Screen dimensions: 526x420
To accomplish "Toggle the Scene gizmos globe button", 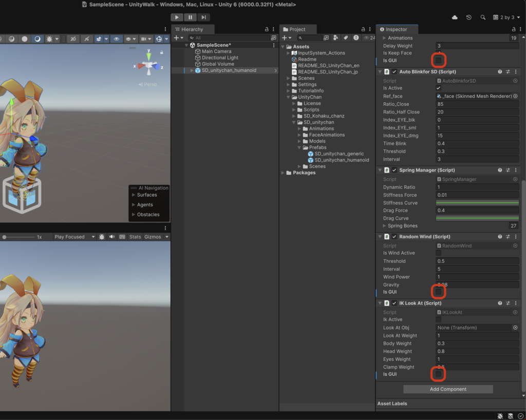I will point(159,39).
